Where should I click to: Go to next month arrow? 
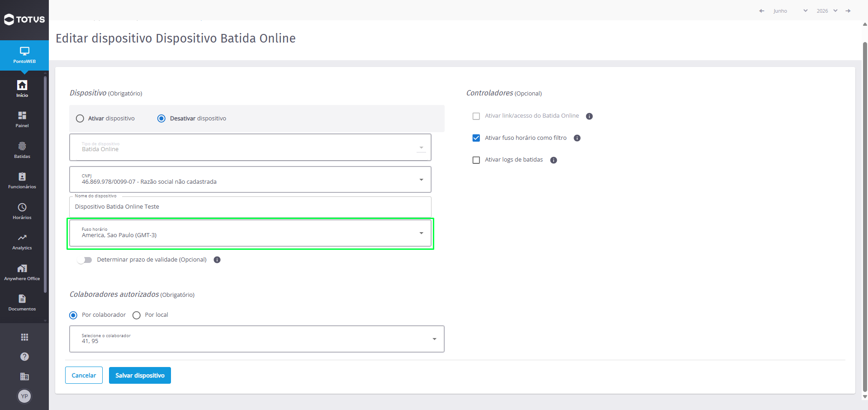tap(848, 11)
